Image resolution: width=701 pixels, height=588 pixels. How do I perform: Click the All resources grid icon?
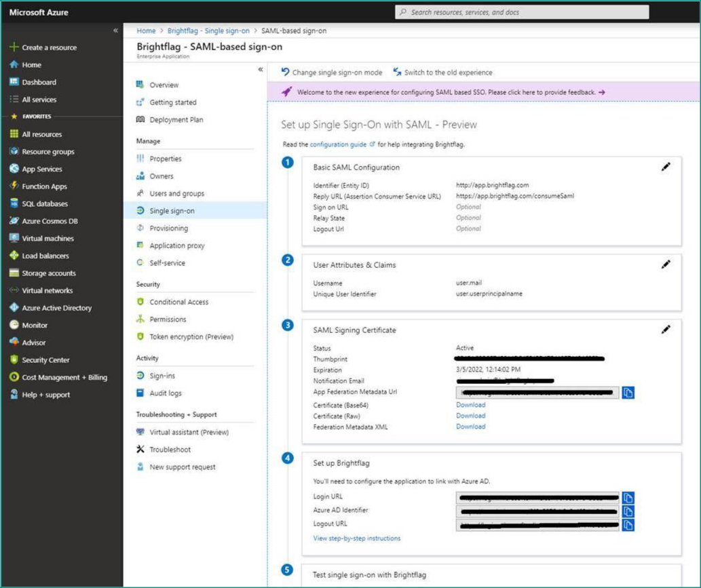pyautogui.click(x=14, y=134)
